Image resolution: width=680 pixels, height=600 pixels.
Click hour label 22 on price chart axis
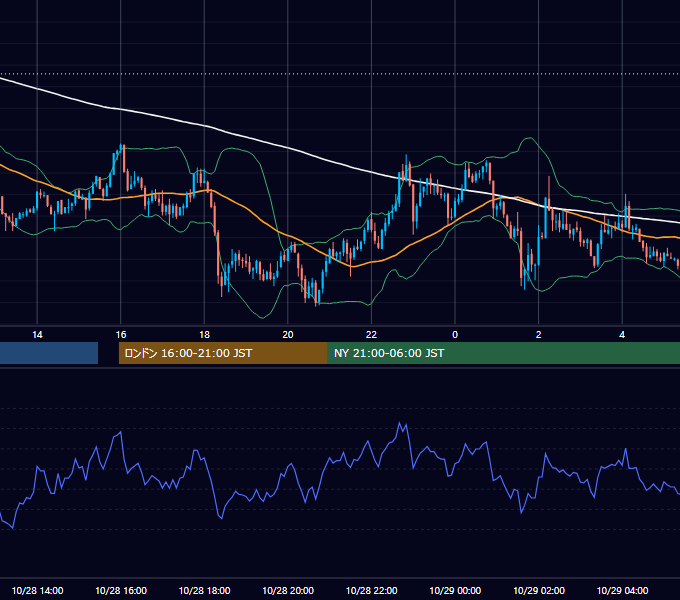(371, 335)
